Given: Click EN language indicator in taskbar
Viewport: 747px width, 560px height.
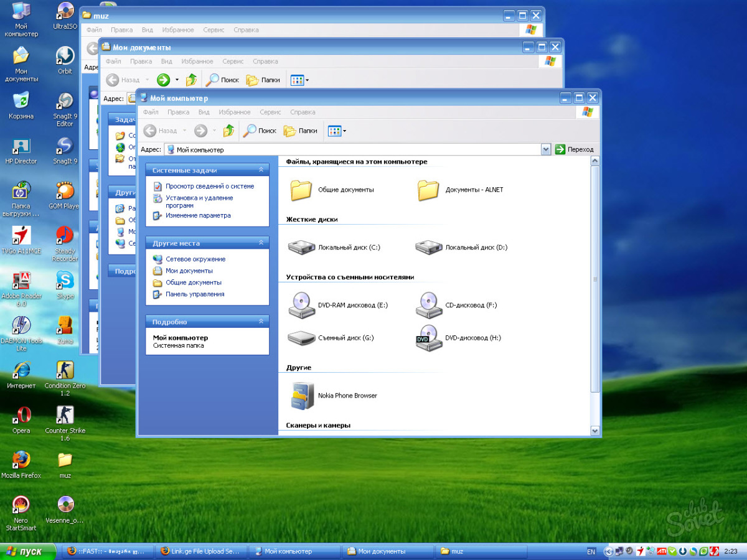Looking at the screenshot, I should click(x=591, y=551).
